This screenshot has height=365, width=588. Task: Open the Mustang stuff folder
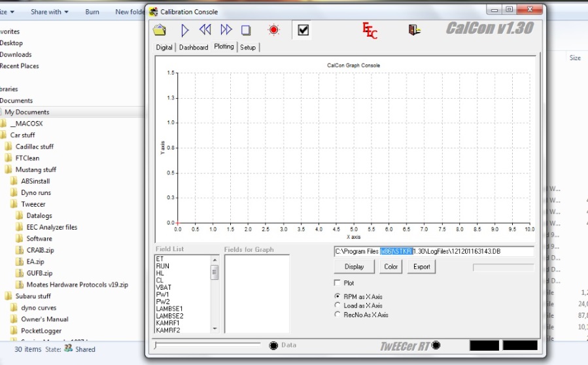click(36, 169)
